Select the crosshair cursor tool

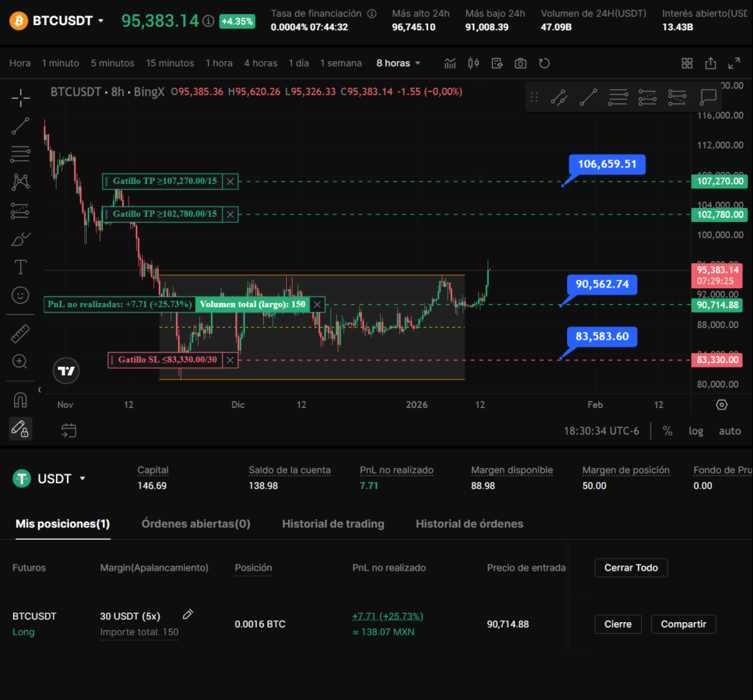click(x=21, y=97)
